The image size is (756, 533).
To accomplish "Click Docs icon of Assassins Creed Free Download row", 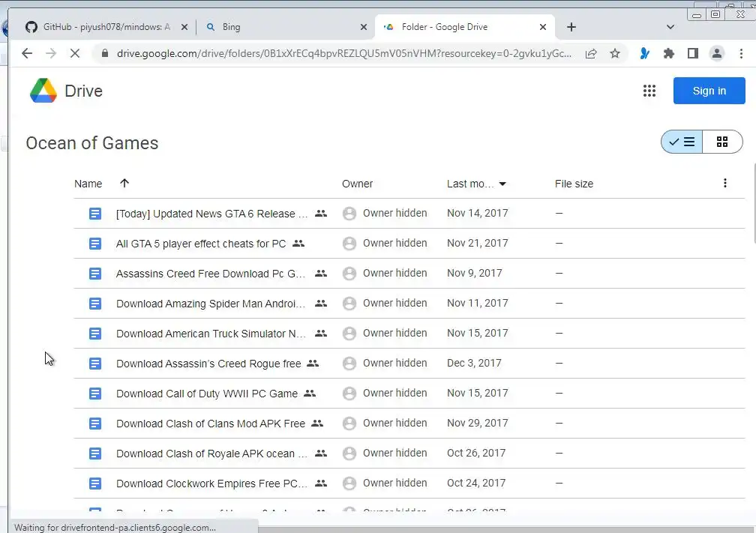I will click(95, 273).
